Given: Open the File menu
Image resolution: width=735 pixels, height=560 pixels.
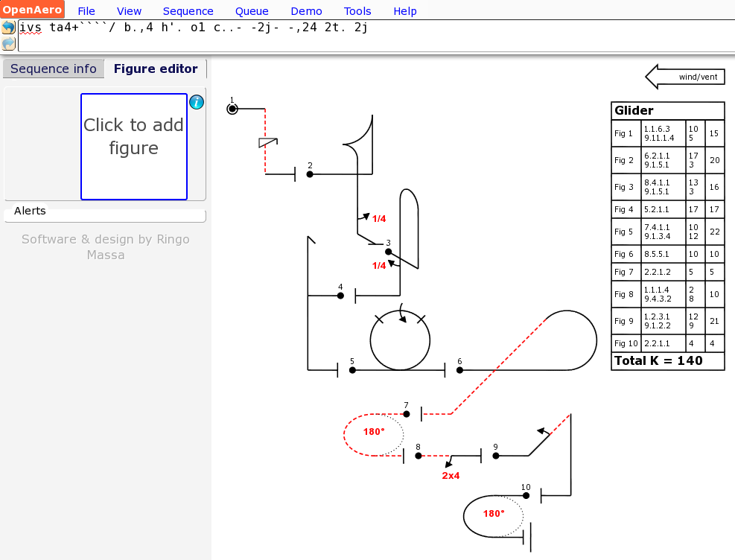Looking at the screenshot, I should coord(86,11).
